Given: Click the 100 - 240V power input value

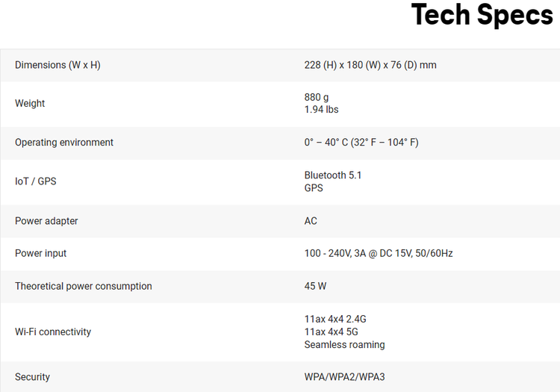Looking at the screenshot, I should click(x=379, y=253).
